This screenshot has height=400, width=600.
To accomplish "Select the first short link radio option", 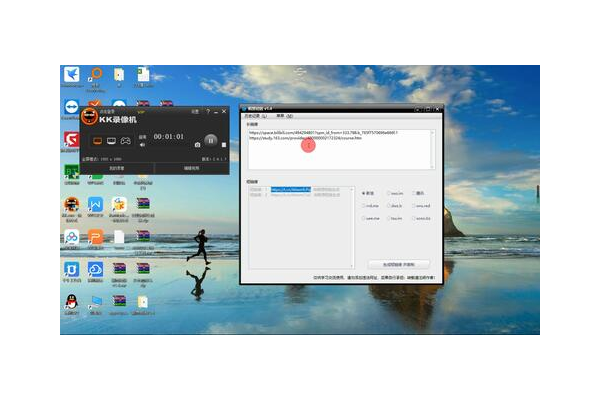I will click(x=363, y=193).
